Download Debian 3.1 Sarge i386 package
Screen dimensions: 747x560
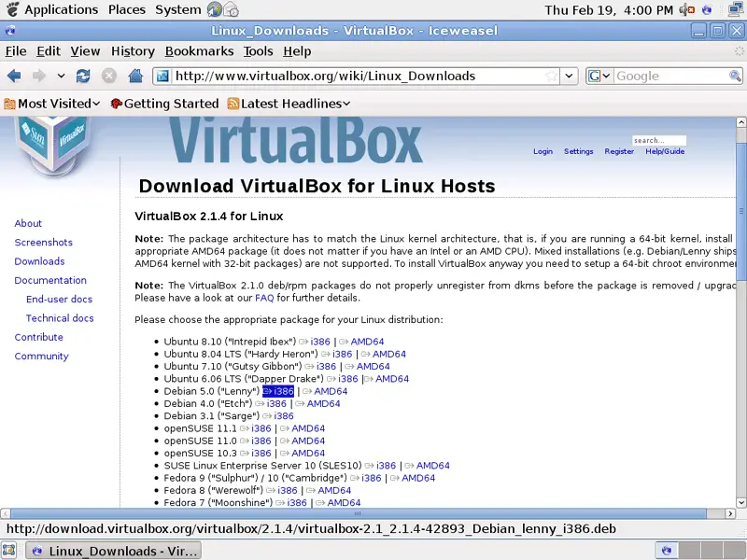pos(284,416)
